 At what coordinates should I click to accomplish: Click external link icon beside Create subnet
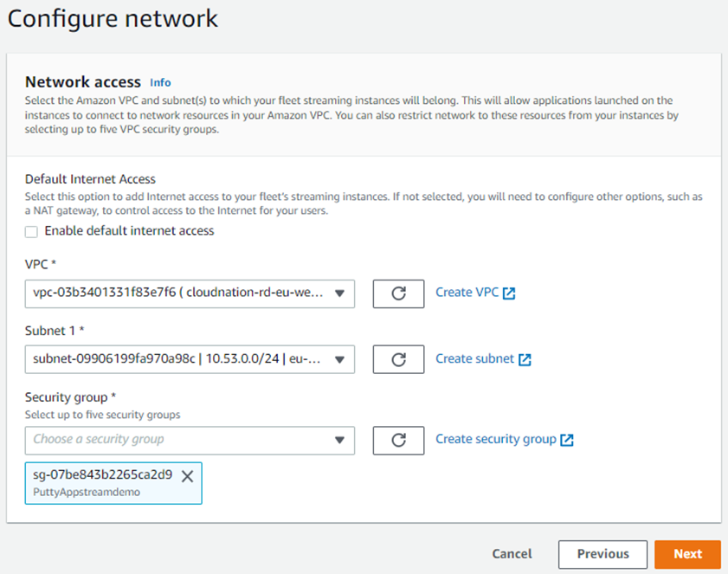click(x=525, y=359)
